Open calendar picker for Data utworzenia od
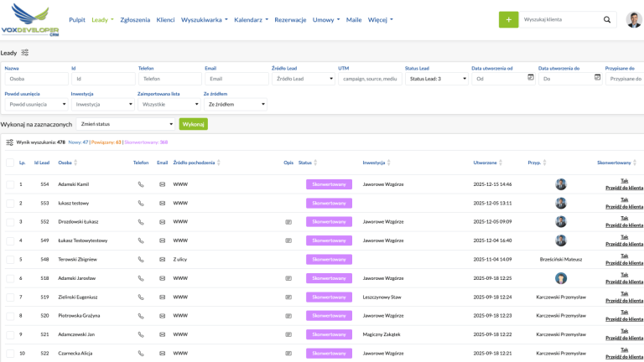The height and width of the screenshot is (362, 644). pyautogui.click(x=530, y=78)
